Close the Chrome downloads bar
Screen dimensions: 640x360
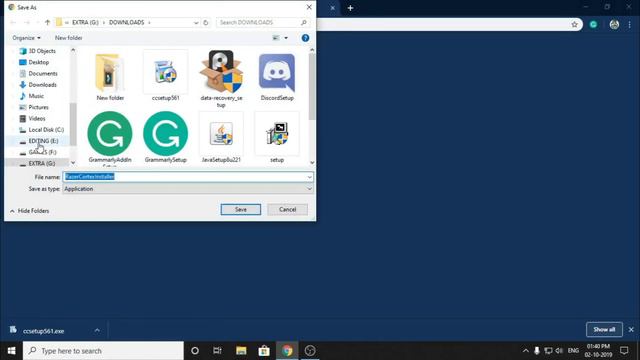tap(631, 329)
